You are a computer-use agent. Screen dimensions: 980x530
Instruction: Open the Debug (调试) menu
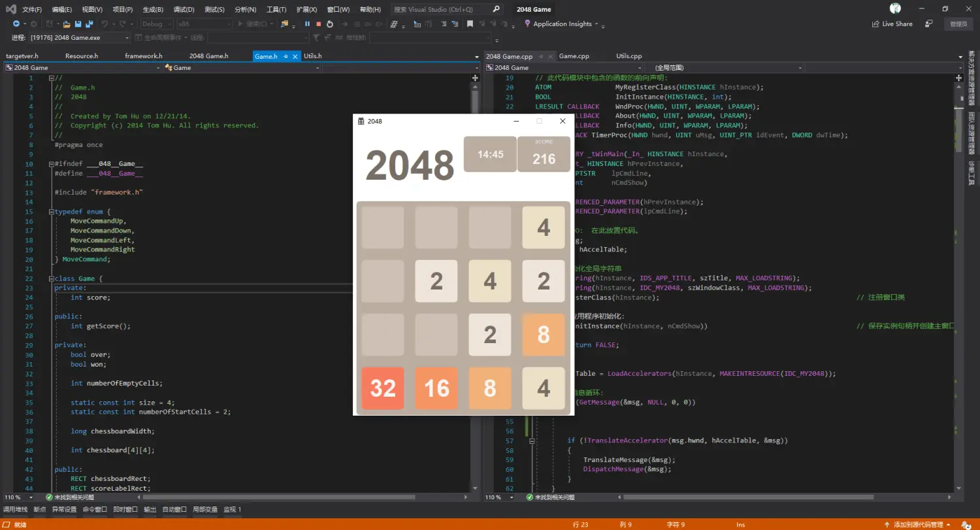point(184,10)
